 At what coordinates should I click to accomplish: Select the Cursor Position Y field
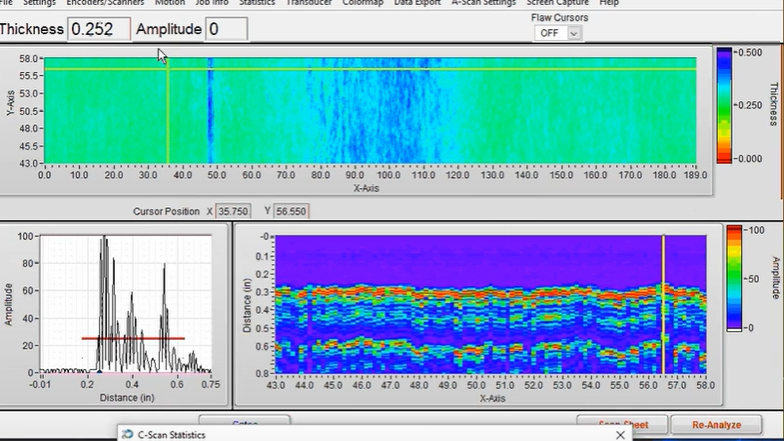pos(292,211)
